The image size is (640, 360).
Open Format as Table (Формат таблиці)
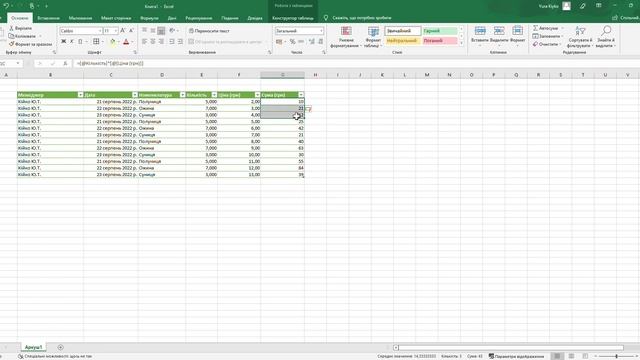pyautogui.click(x=373, y=37)
